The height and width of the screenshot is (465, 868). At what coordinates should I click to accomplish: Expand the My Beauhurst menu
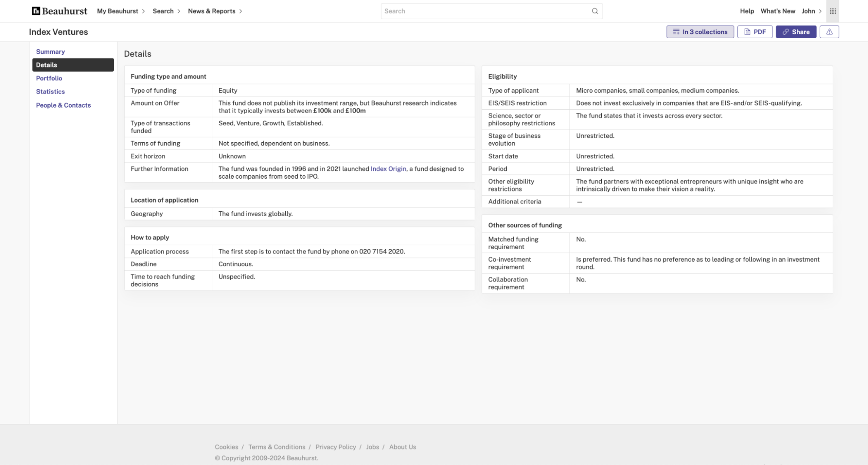121,11
